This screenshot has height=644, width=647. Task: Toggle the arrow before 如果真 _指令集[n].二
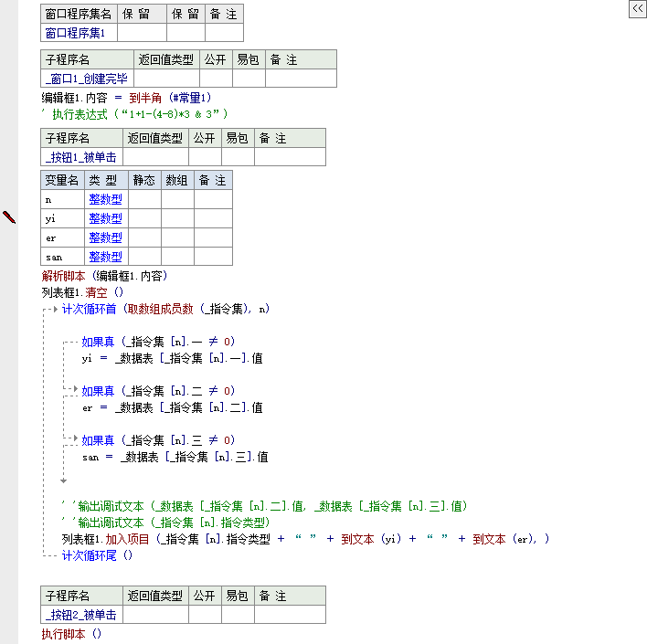click(x=76, y=388)
